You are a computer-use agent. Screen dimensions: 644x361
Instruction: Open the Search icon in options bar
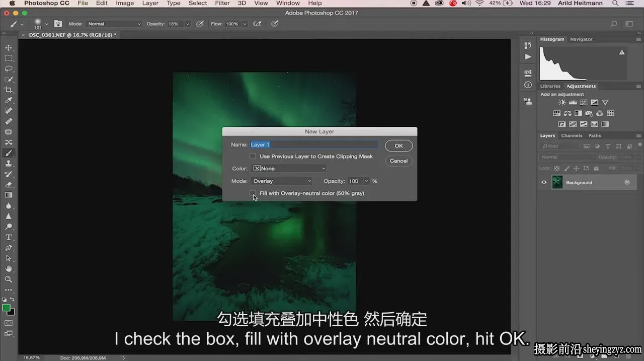[613, 24]
